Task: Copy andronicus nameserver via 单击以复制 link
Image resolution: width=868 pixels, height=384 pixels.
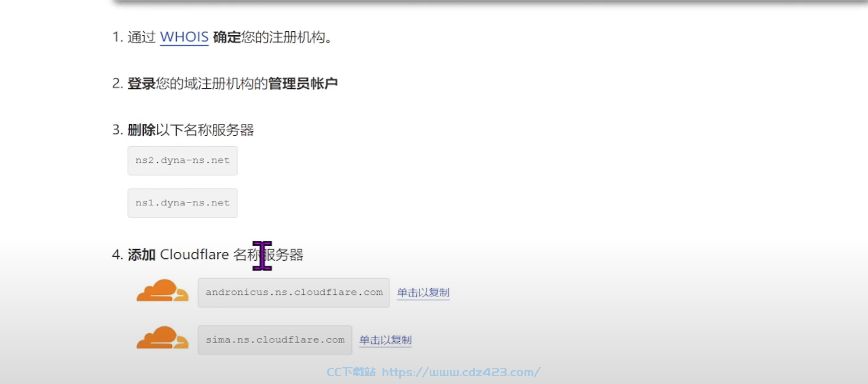Action: [423, 293]
